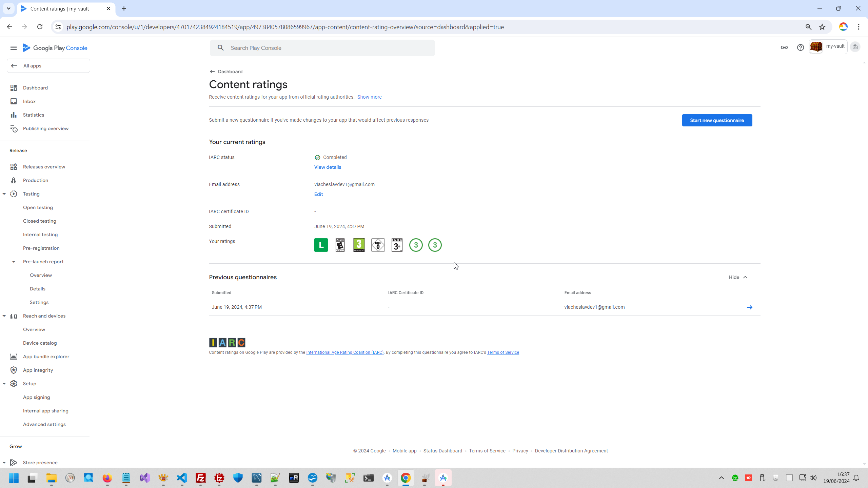This screenshot has height=488, width=868.
Task: Click the PEGI 3 rating icon
Action: tap(359, 245)
